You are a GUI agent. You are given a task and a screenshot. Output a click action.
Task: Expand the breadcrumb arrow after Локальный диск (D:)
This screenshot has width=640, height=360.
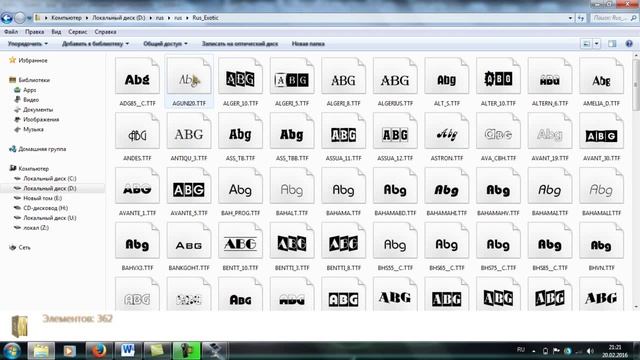(x=151, y=18)
